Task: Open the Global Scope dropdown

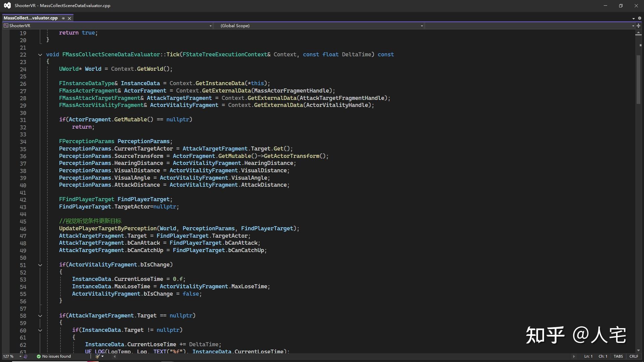Action: [422, 26]
